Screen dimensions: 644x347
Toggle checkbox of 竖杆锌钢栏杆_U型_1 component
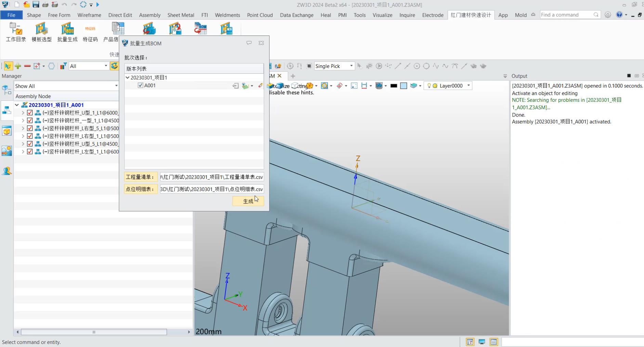tap(30, 113)
